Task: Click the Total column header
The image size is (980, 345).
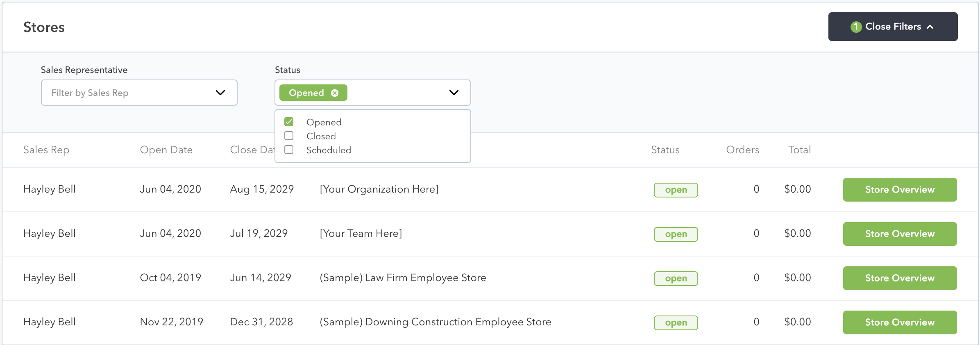Action: pos(799,150)
